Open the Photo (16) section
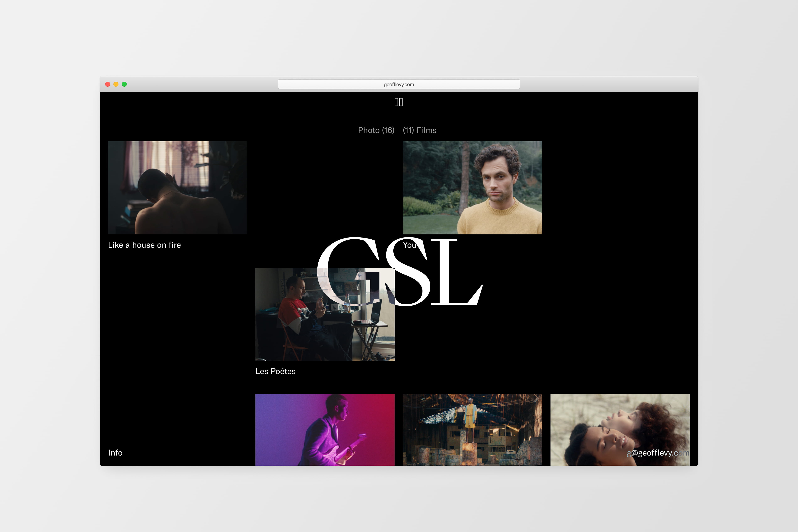This screenshot has width=798, height=532. 376,130
